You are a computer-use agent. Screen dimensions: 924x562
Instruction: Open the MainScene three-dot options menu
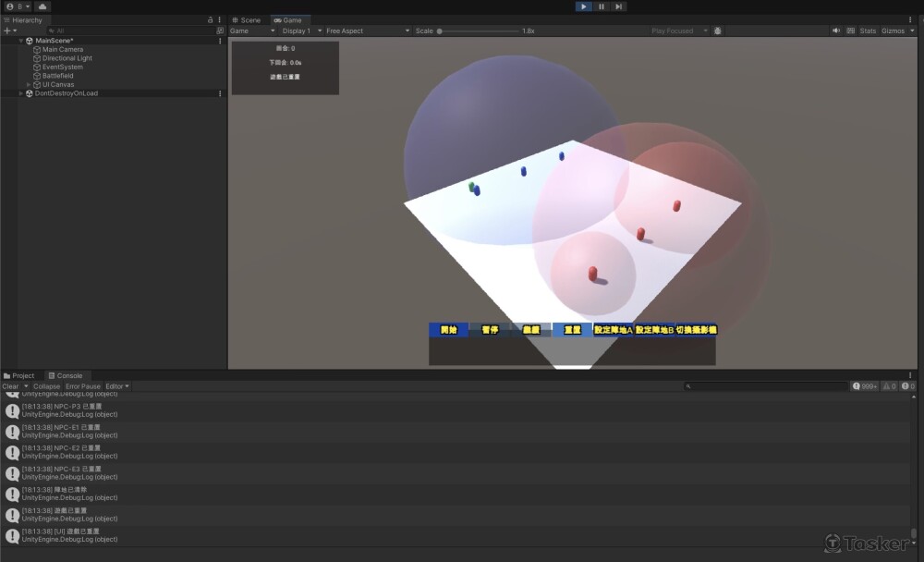click(x=219, y=41)
